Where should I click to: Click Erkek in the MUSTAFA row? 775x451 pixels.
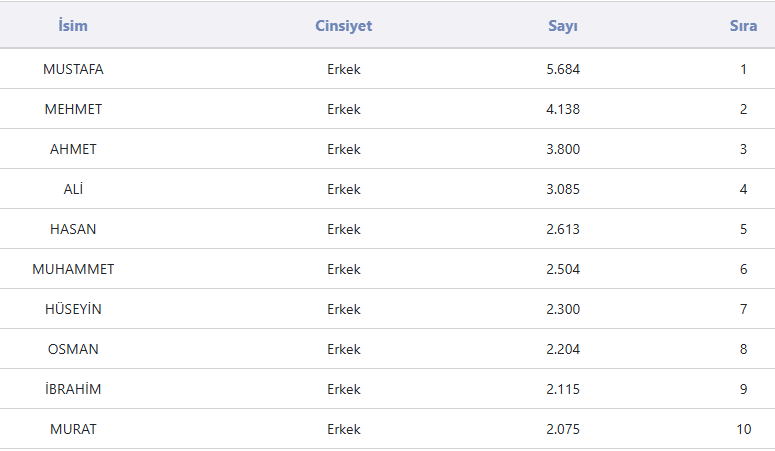tap(343, 69)
